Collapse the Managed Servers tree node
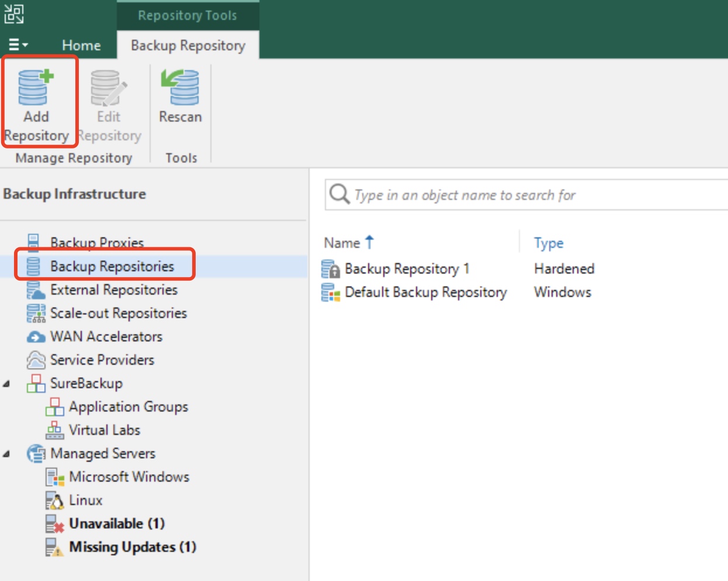This screenshot has height=581, width=728. click(6, 454)
